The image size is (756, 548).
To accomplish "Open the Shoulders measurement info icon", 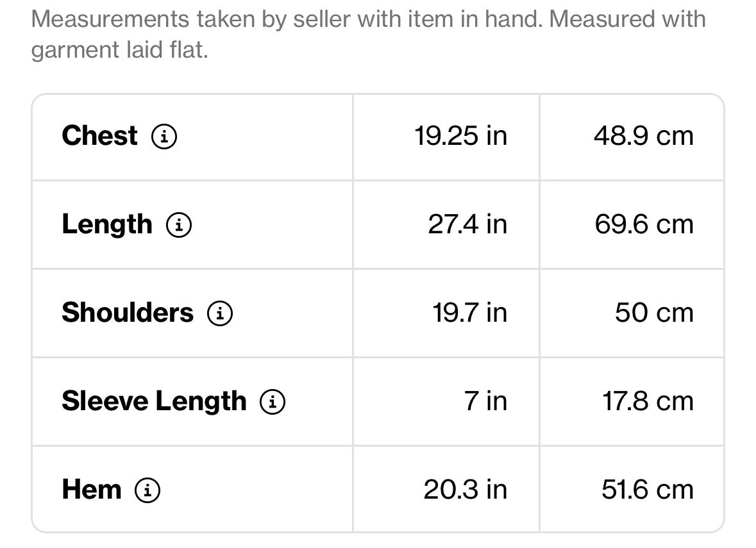I will [220, 313].
